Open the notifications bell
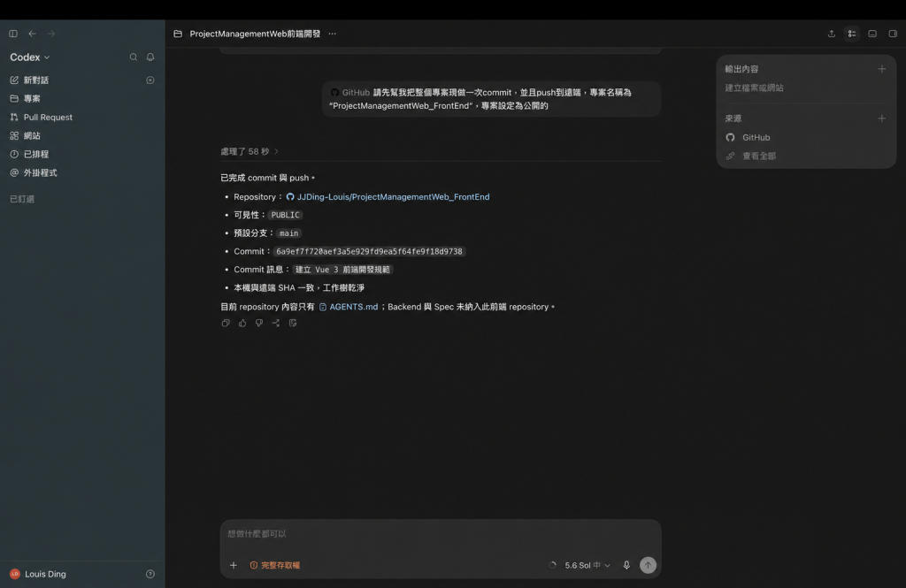 click(150, 57)
